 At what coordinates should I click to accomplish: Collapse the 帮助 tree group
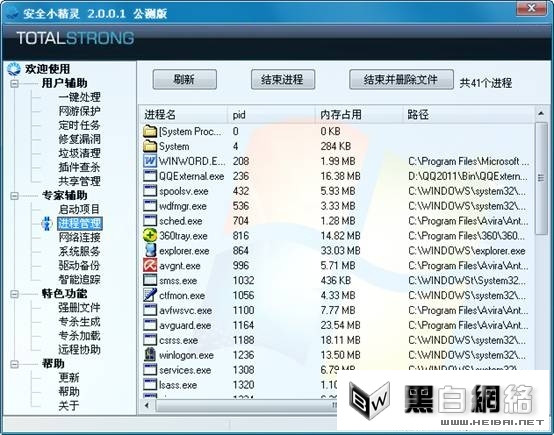pyautogui.click(x=14, y=364)
